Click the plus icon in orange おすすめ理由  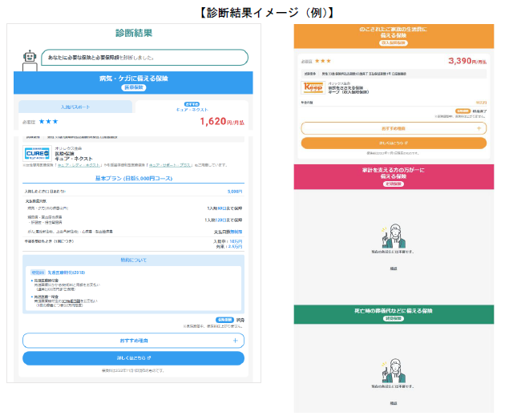pos(479,128)
